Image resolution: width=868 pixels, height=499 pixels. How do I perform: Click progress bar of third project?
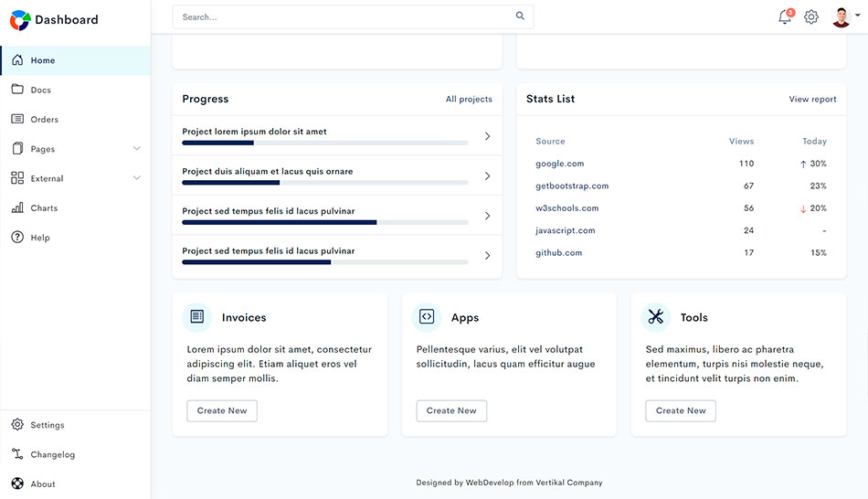[x=325, y=223]
